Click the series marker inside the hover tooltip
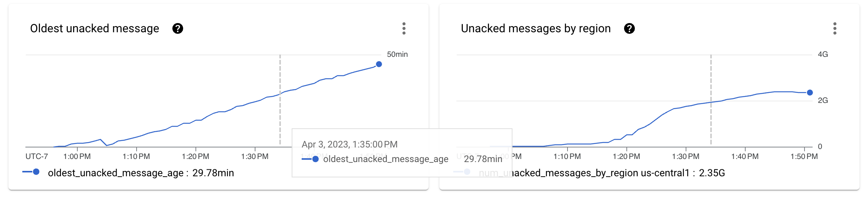This screenshot has width=868, height=202. click(315, 159)
